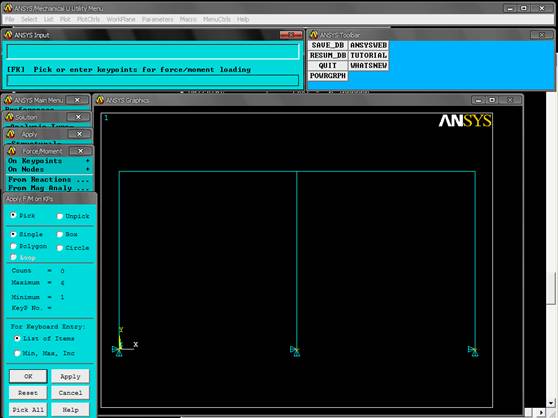Expand the On Nodes submenu
Viewport: 558px width, 418px height.
click(x=48, y=169)
